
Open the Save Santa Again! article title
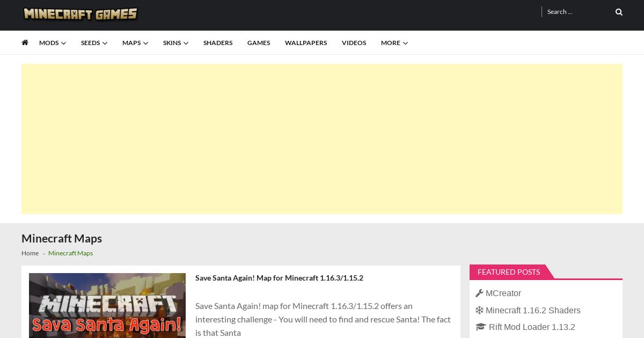(x=279, y=278)
